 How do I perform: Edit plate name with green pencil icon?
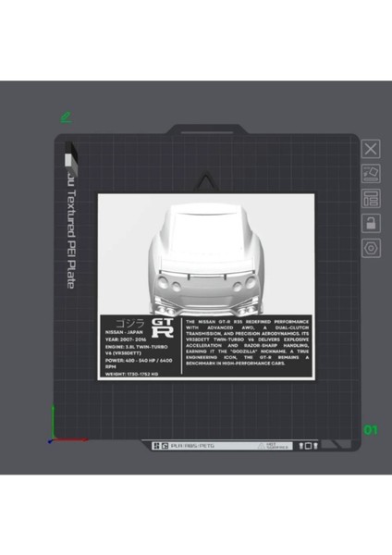point(66,117)
